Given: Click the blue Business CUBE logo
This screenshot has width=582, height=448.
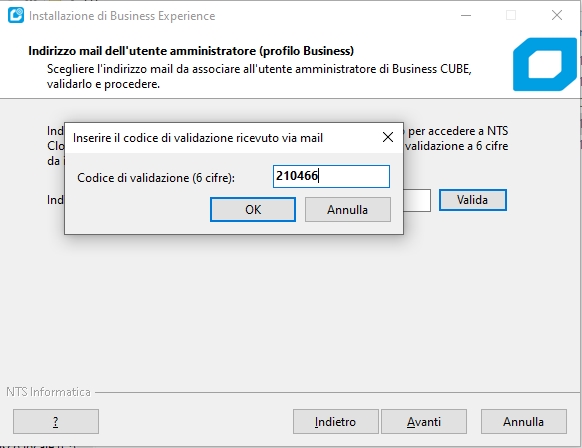Looking at the screenshot, I should (x=545, y=64).
